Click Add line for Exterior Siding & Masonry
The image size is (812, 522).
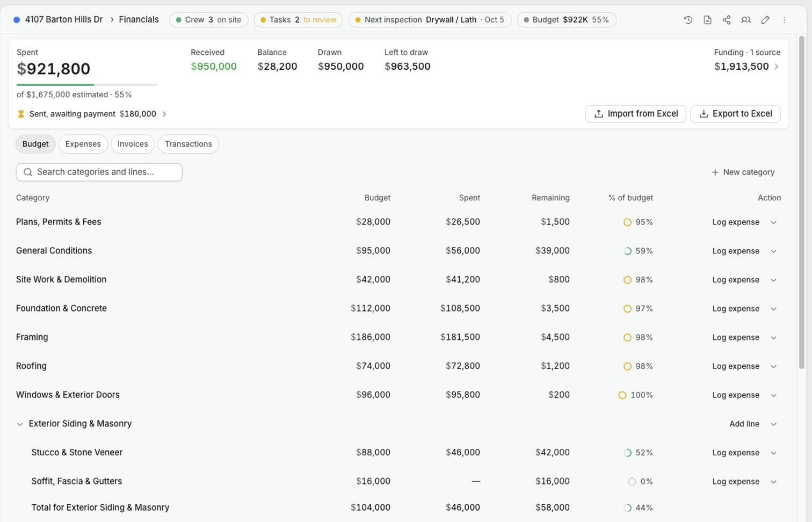pyautogui.click(x=744, y=424)
